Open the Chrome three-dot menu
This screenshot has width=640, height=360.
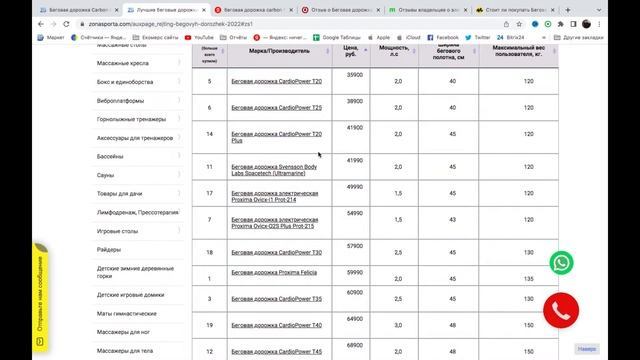pos(599,24)
